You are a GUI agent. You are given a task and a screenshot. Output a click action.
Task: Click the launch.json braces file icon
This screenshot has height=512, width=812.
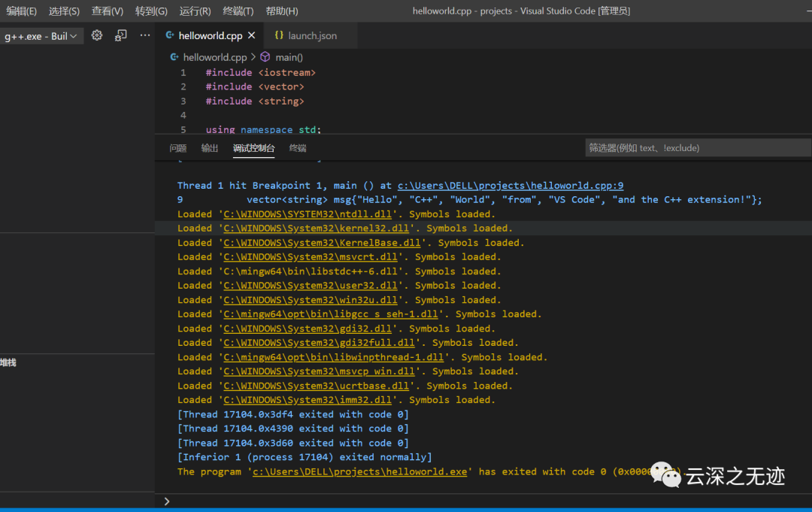[279, 35]
